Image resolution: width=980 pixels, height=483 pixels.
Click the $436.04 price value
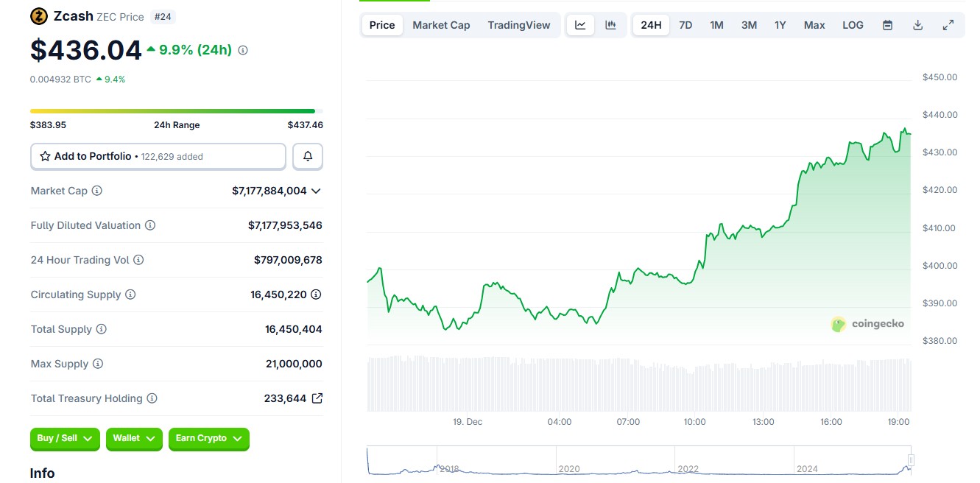[85, 50]
